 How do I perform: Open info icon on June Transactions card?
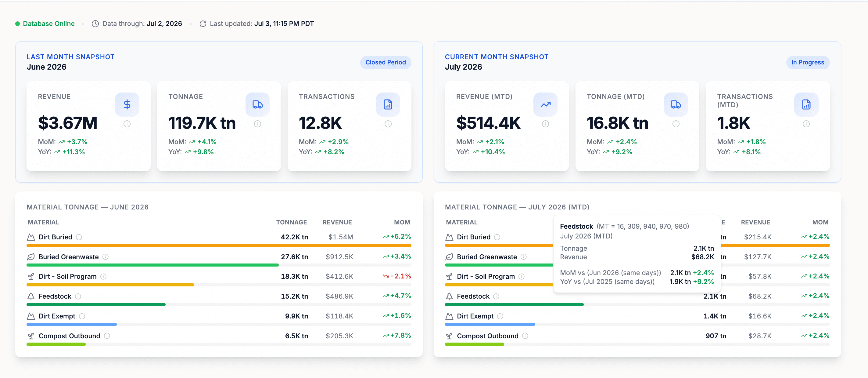(388, 124)
